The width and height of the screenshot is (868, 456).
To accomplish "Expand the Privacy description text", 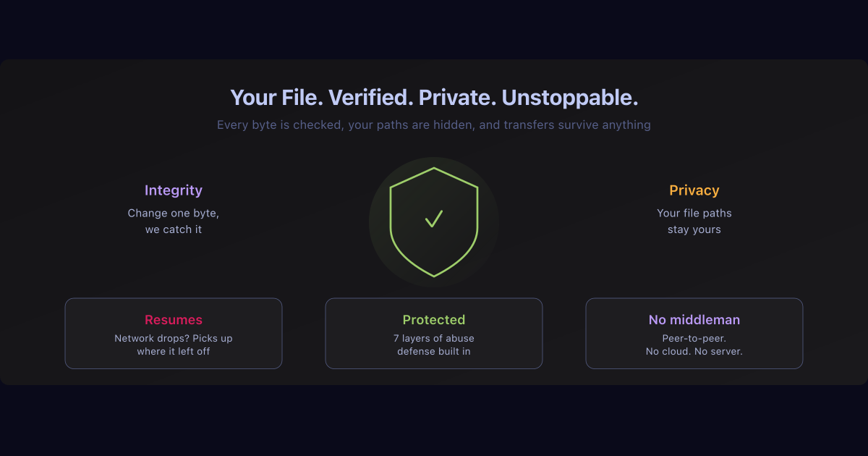I will tap(694, 221).
